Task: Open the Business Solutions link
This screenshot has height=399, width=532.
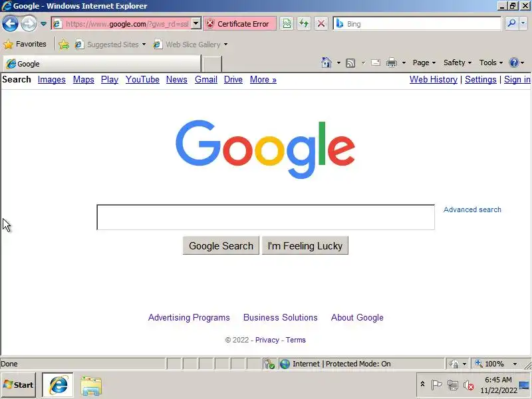Action: click(280, 318)
